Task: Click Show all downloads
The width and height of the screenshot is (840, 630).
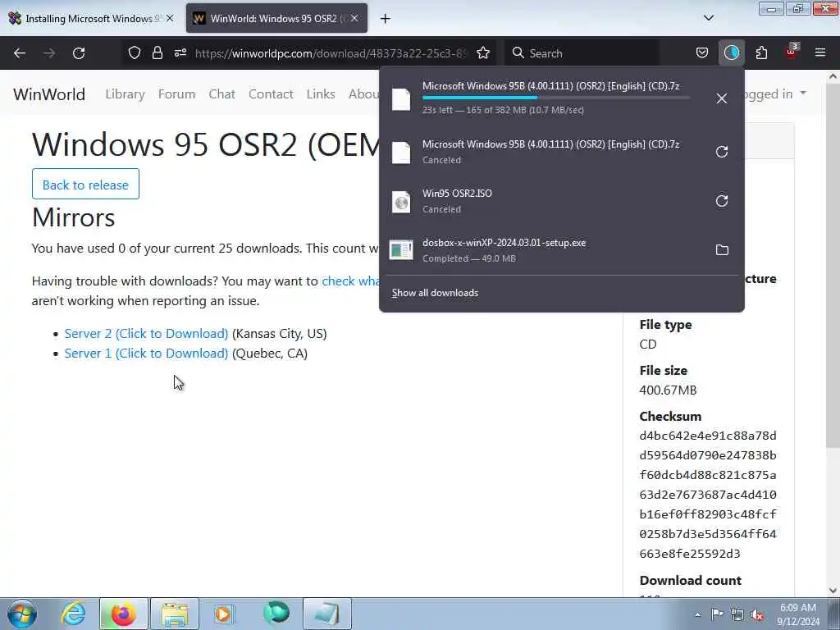Action: tap(435, 293)
